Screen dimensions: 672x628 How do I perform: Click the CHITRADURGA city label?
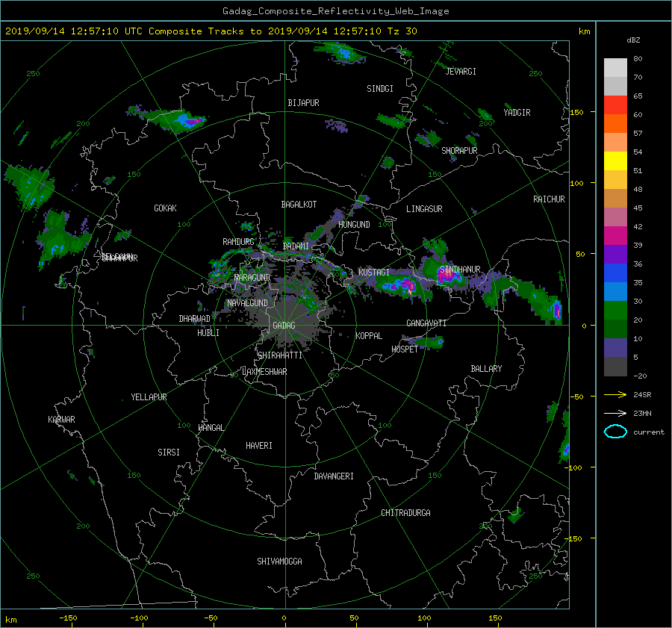pos(405,513)
